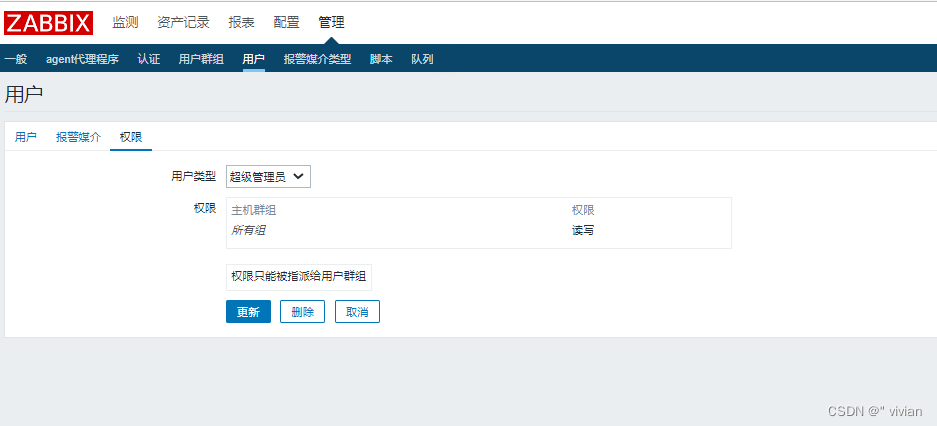Click the 用户 page heading
Image resolution: width=937 pixels, height=426 pixels.
23,94
